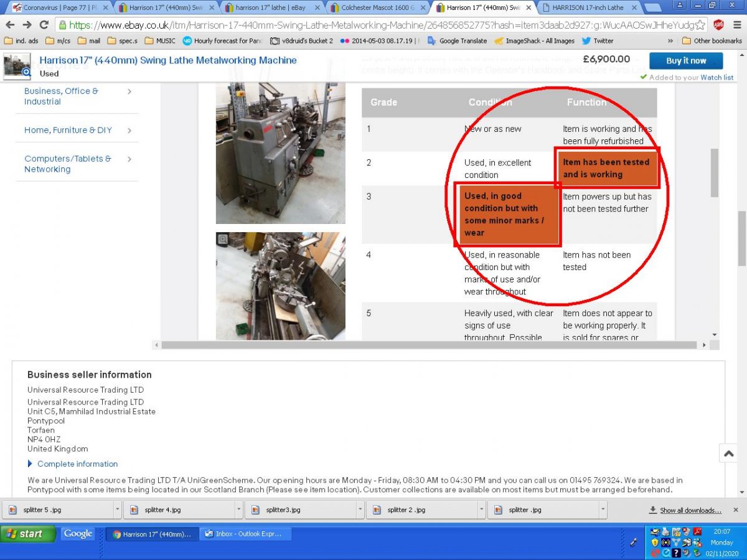Open the dropdown arrow for splitter3.jpg
Image resolution: width=747 pixels, height=560 pixels.
[x=360, y=510]
